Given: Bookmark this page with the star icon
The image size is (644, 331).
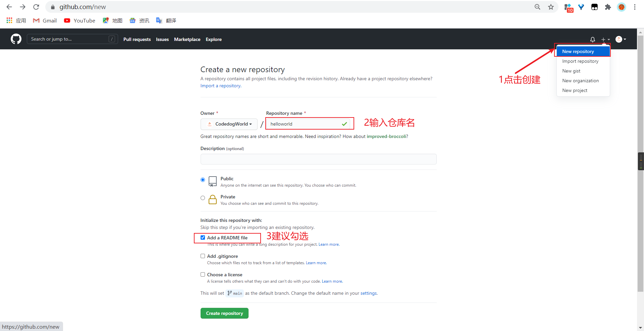Looking at the screenshot, I should tap(551, 7).
